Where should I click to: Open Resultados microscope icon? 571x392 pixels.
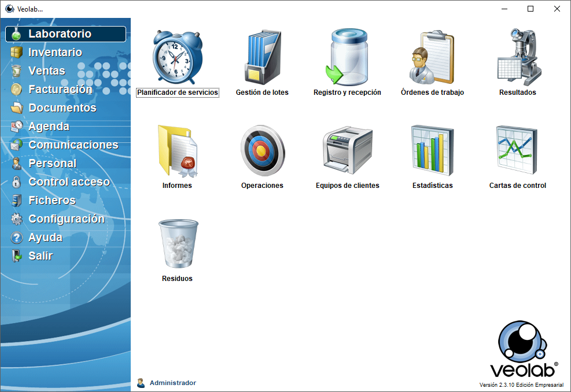(x=520, y=57)
